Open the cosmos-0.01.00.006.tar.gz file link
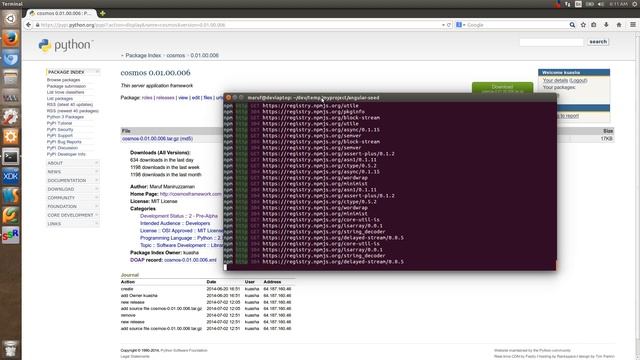The height and width of the screenshot is (360, 640). tap(157, 139)
